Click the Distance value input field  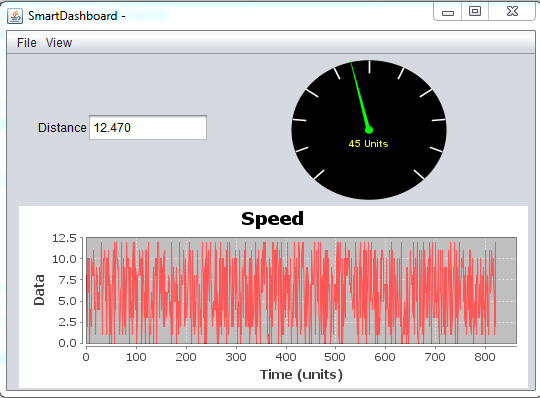(148, 128)
